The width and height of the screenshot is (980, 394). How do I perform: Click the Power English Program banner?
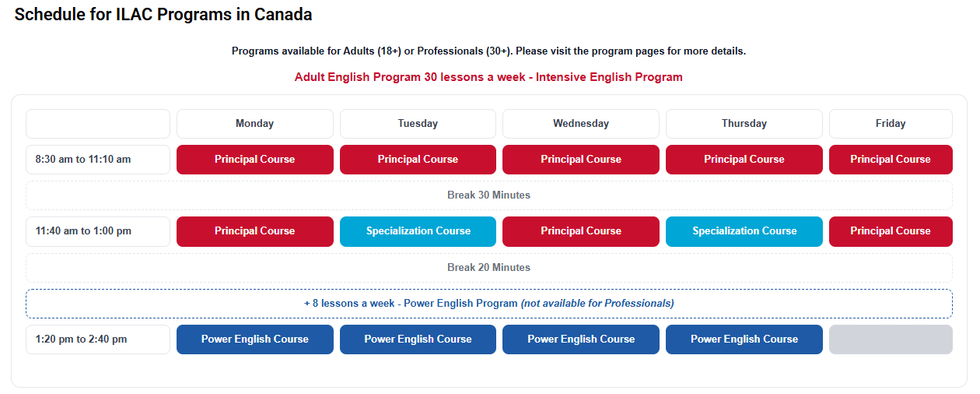coord(488,304)
